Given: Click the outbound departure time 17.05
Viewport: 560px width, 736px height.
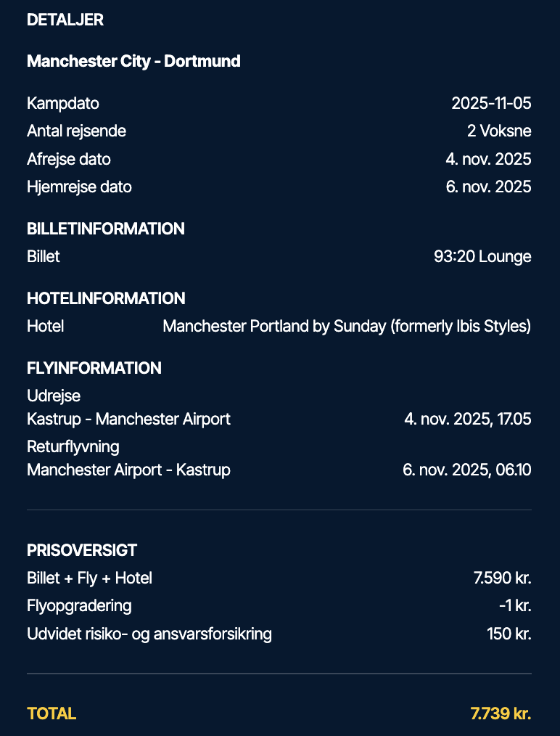Looking at the screenshot, I should pyautogui.click(x=514, y=419).
